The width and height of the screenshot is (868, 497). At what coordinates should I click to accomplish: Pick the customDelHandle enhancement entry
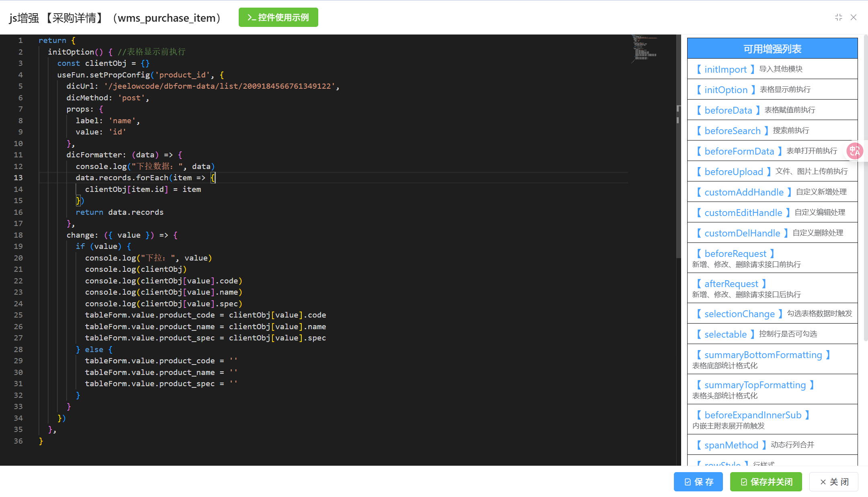pos(742,233)
